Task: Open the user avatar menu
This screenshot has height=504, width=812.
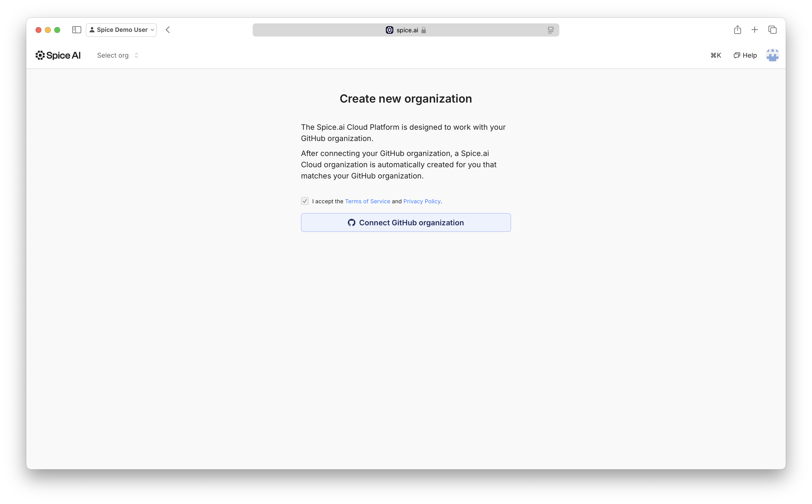Action: [772, 55]
